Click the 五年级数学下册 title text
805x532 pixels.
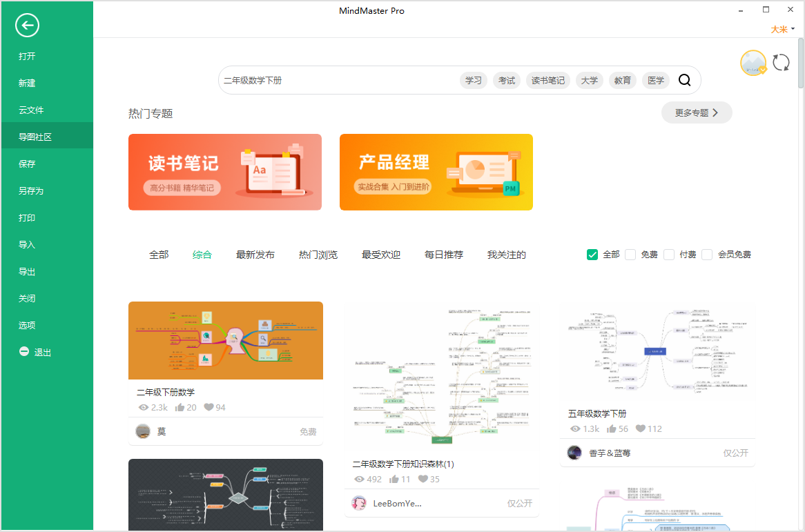597,414
